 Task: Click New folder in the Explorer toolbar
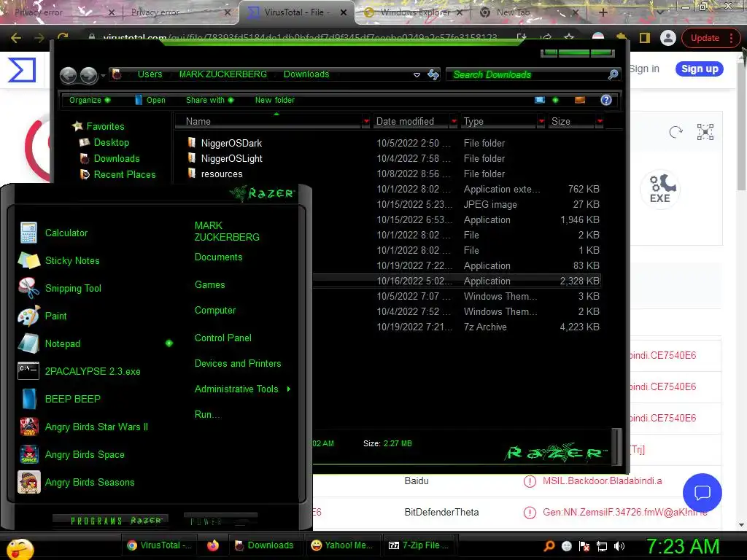275,100
